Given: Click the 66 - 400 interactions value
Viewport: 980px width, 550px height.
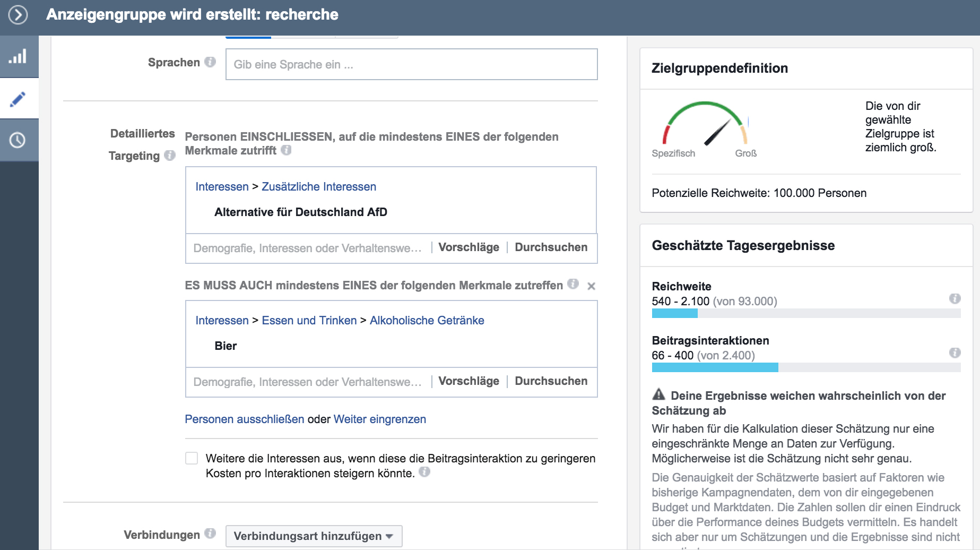Looking at the screenshot, I should pyautogui.click(x=673, y=356).
